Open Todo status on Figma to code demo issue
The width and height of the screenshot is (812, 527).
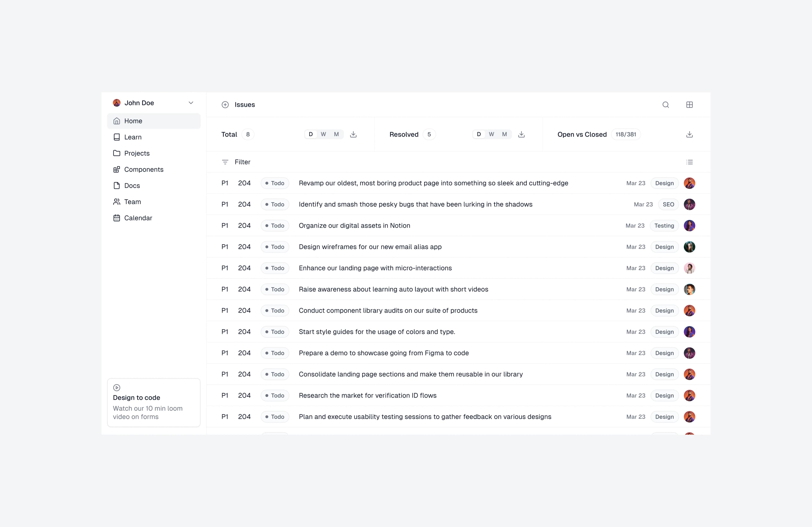click(x=275, y=353)
